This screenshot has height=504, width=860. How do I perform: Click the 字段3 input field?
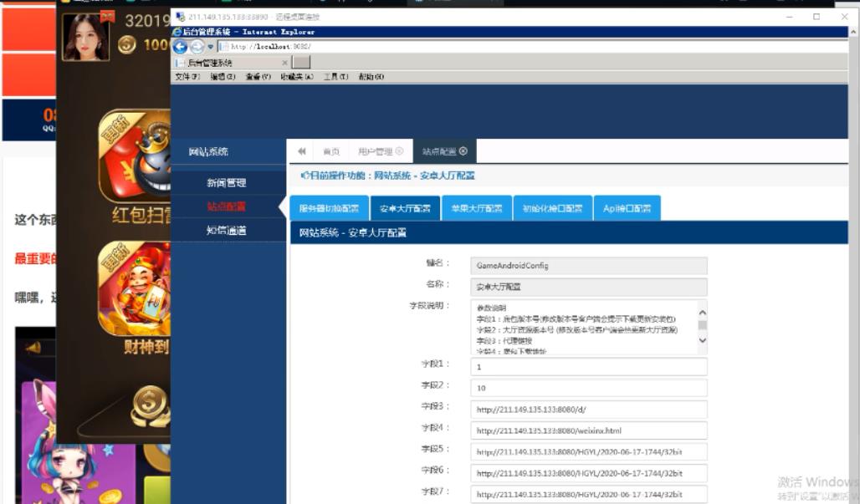click(x=588, y=409)
